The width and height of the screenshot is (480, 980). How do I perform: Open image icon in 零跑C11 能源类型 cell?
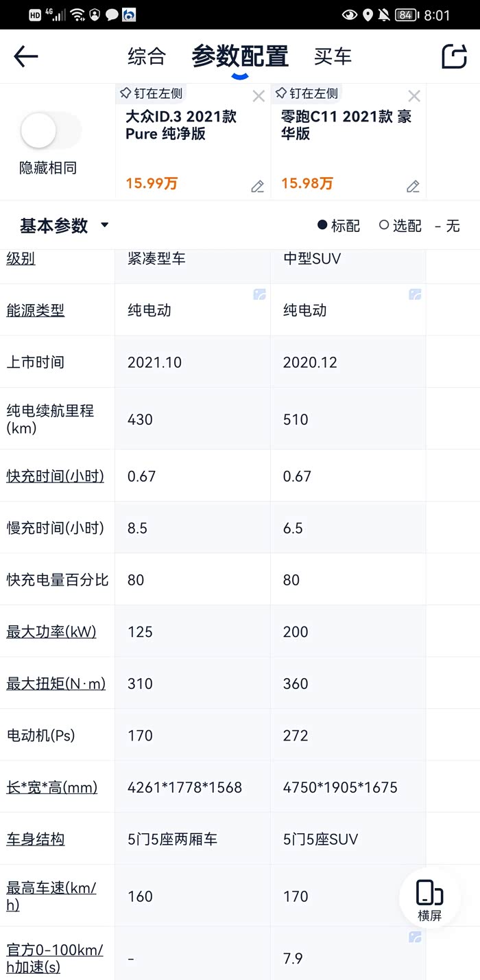click(415, 294)
